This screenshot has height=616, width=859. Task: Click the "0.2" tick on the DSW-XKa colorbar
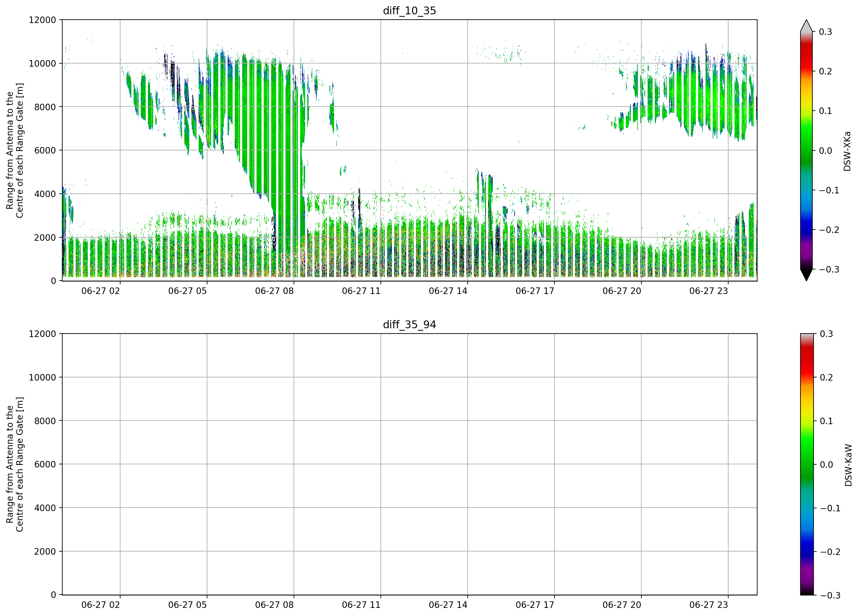coord(826,71)
